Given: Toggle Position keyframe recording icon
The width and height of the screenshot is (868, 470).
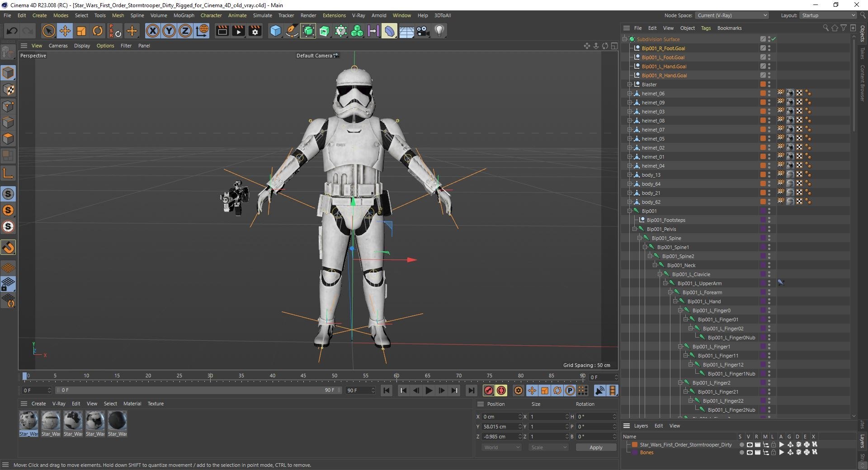Looking at the screenshot, I should click(532, 390).
